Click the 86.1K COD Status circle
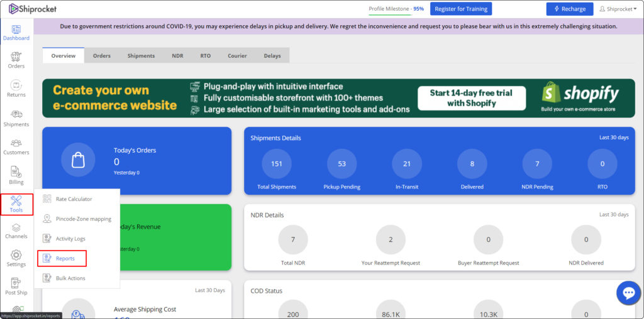Image resolution: width=644 pixels, height=319 pixels. [391, 310]
